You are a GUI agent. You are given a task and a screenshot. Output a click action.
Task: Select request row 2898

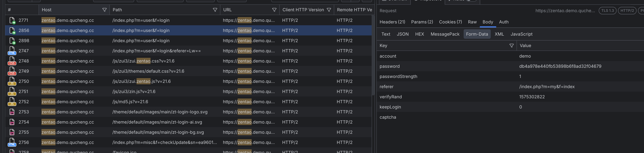tap(150, 41)
